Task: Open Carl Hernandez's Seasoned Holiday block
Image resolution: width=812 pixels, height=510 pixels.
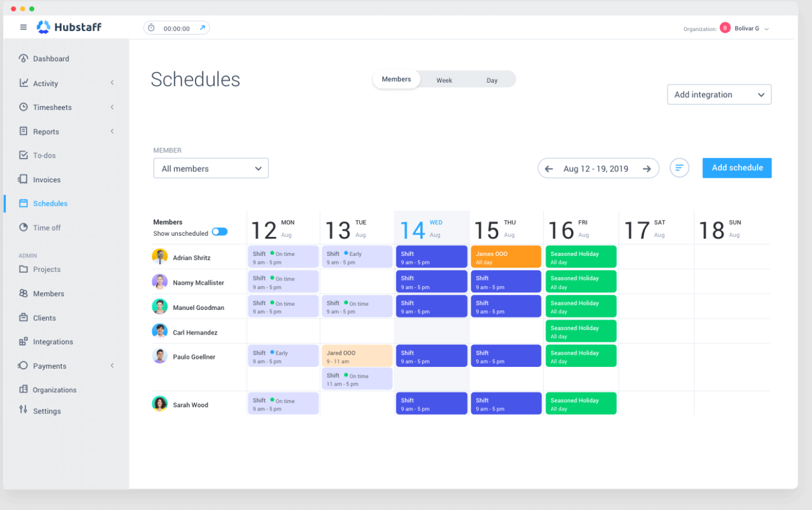Action: (x=581, y=331)
